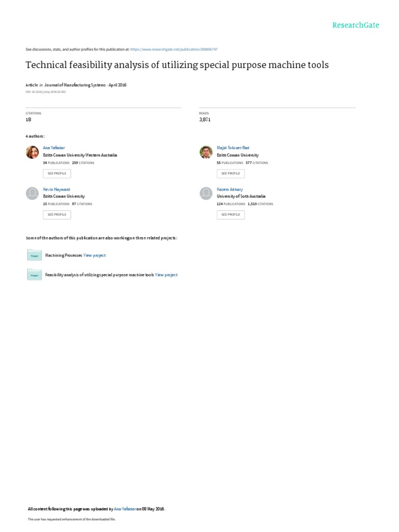The width and height of the screenshot is (399, 532).
Task: Click the ResearchGate logo
Action: click(x=355, y=25)
